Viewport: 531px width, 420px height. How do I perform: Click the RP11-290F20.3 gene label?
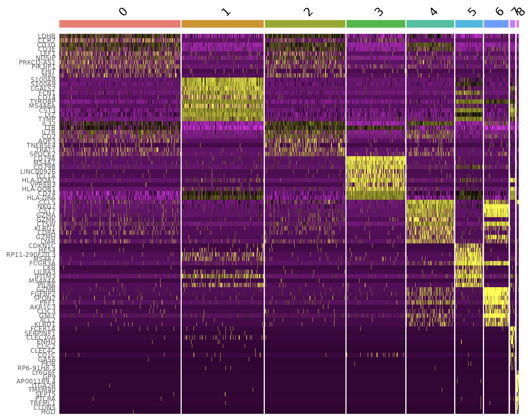pyautogui.click(x=31, y=255)
